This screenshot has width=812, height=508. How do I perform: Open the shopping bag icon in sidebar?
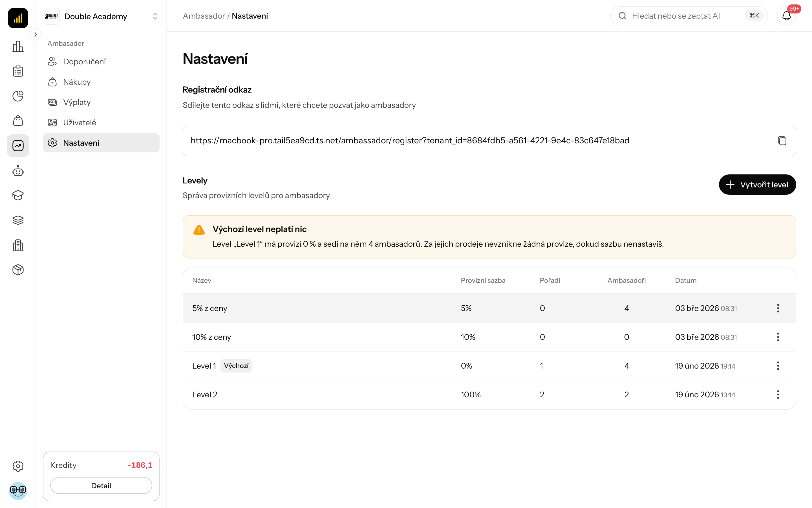click(18, 121)
